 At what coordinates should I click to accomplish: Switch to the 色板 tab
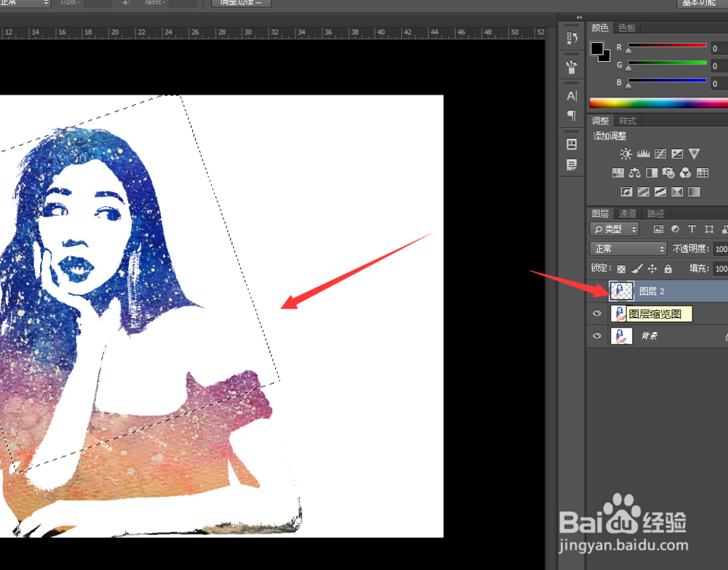pos(627,28)
